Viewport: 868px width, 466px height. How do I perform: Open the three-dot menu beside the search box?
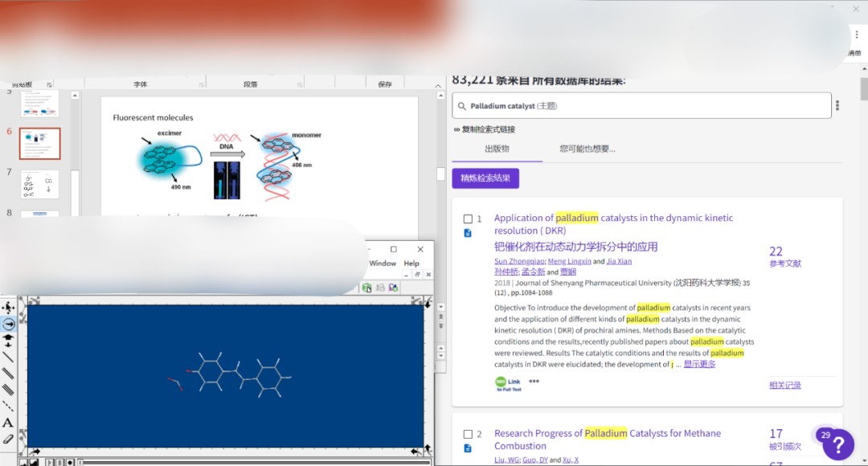[837, 106]
